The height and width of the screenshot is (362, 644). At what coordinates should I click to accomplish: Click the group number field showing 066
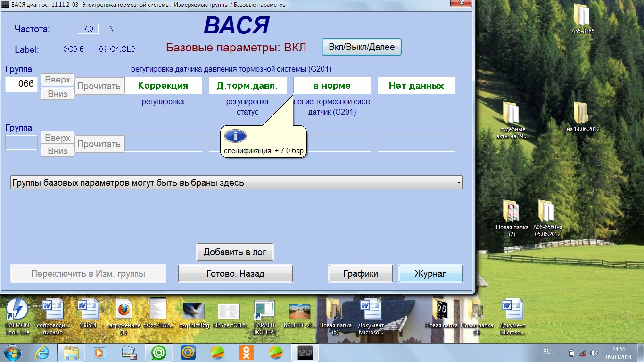click(22, 84)
